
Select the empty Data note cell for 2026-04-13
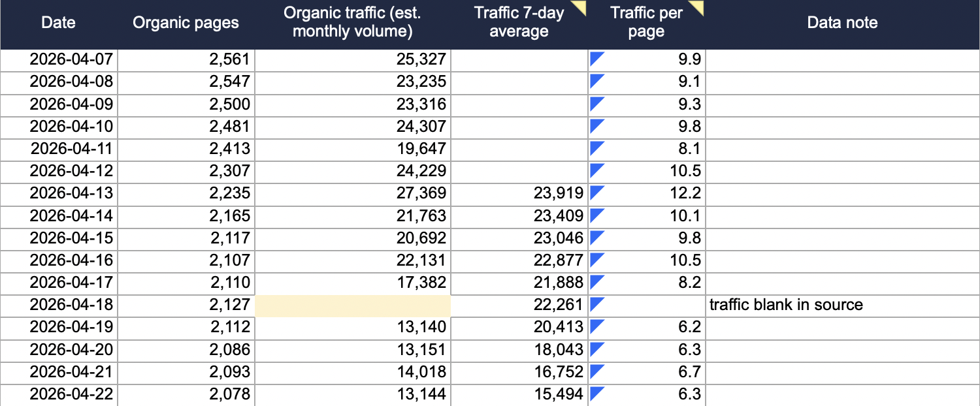tap(843, 193)
